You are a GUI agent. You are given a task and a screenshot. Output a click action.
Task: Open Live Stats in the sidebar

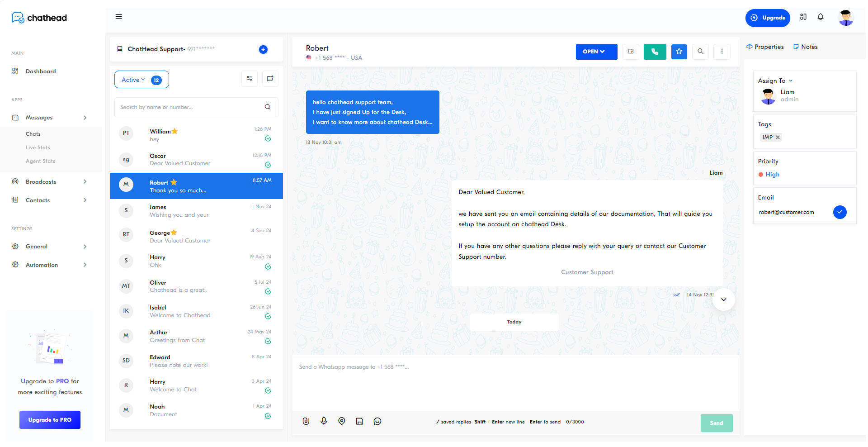[38, 147]
